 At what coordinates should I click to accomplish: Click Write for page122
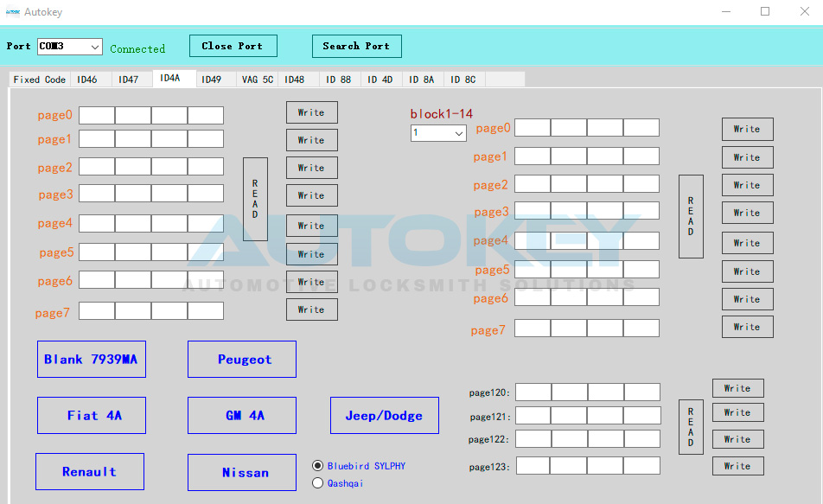coord(738,439)
